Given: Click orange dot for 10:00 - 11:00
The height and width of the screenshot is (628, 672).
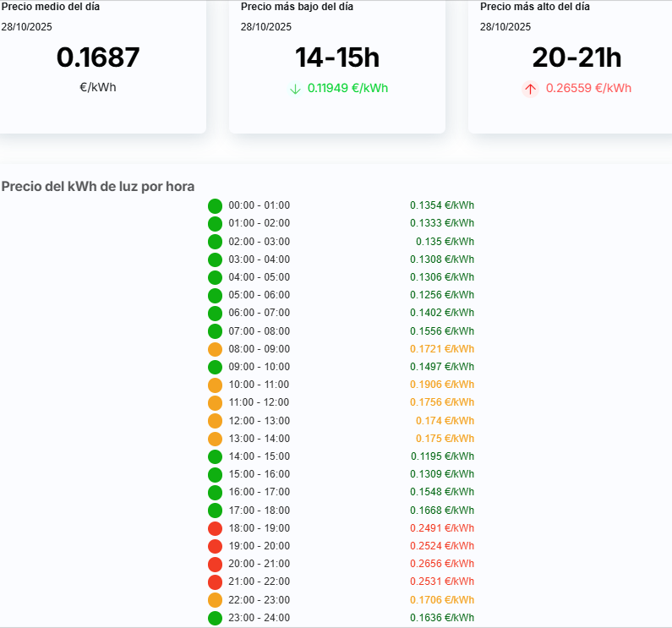Looking at the screenshot, I should [215, 385].
